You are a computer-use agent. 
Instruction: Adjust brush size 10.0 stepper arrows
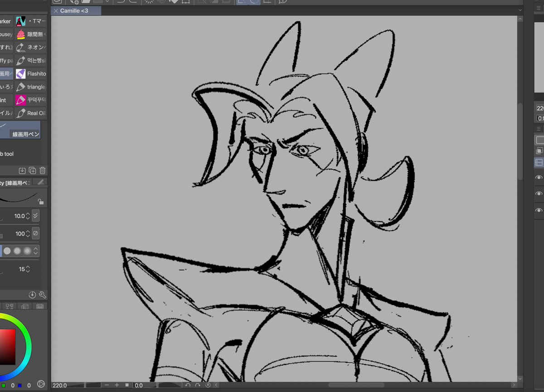(28, 216)
